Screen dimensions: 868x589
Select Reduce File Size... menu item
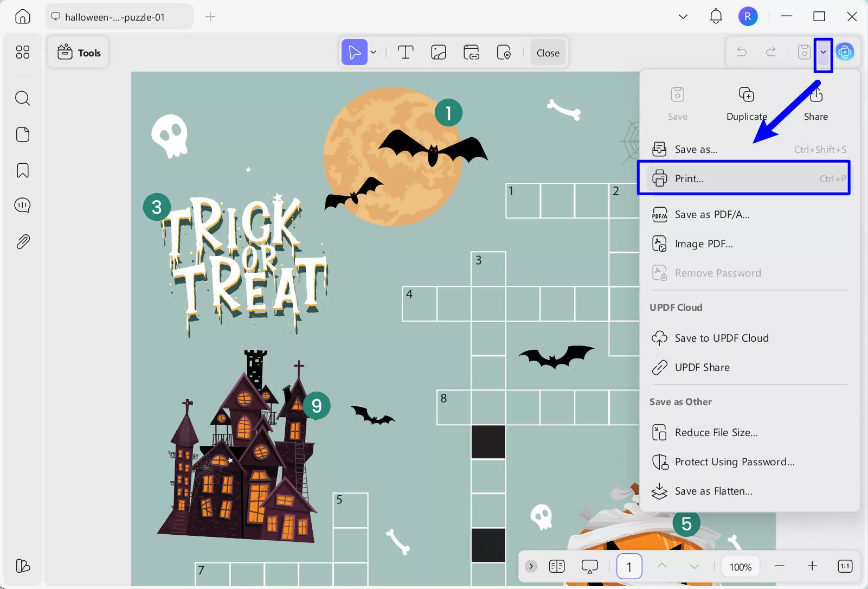point(716,432)
